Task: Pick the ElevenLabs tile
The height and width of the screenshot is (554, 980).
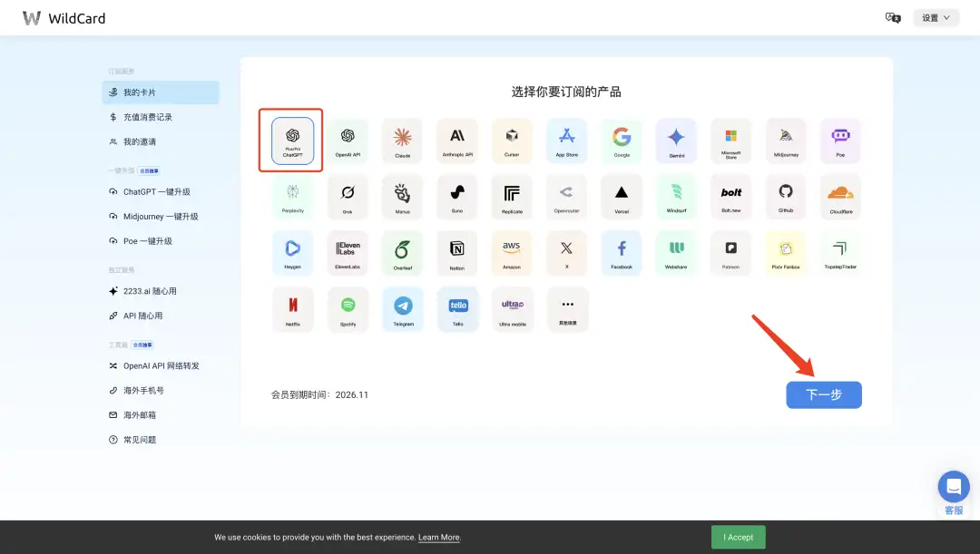Action: pos(348,253)
